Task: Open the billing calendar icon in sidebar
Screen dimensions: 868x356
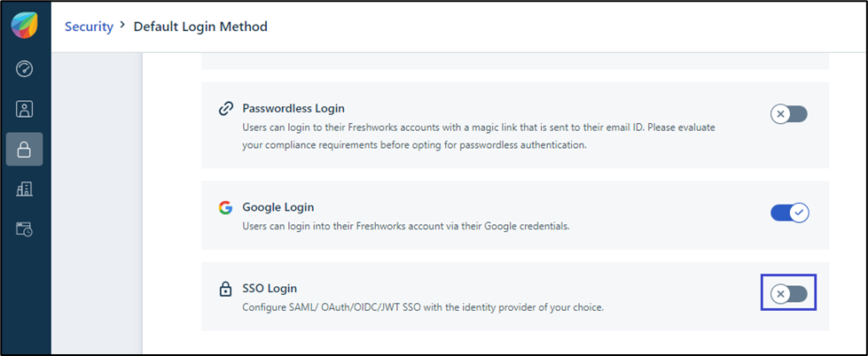Action: (25, 229)
